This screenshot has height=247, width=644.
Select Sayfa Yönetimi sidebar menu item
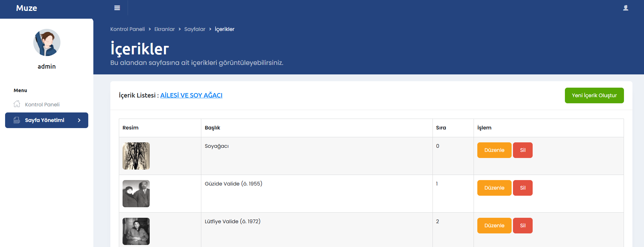click(44, 120)
